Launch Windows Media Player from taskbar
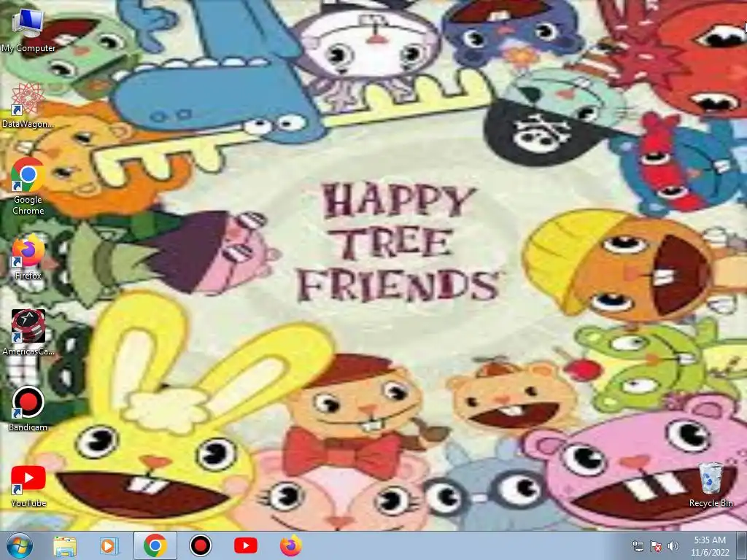The height and width of the screenshot is (560, 747). [x=109, y=545]
